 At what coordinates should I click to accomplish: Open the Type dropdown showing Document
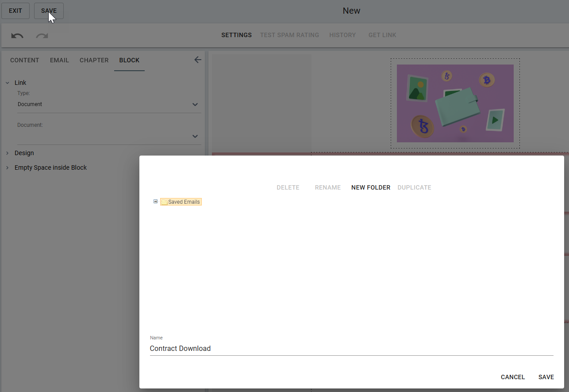109,105
